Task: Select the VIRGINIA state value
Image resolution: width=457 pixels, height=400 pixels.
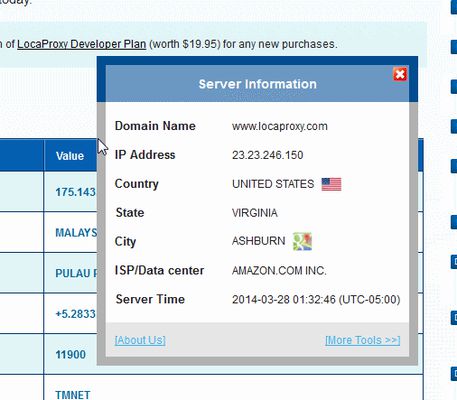Action: [255, 213]
